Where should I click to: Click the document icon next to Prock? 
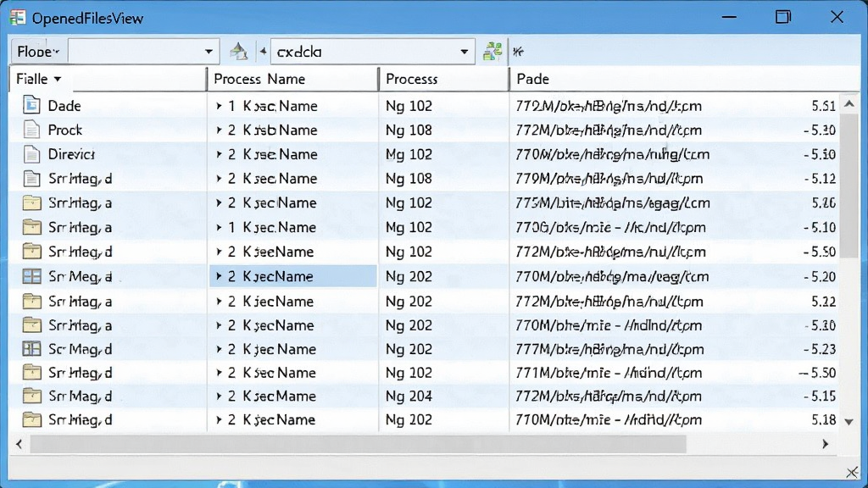click(31, 130)
